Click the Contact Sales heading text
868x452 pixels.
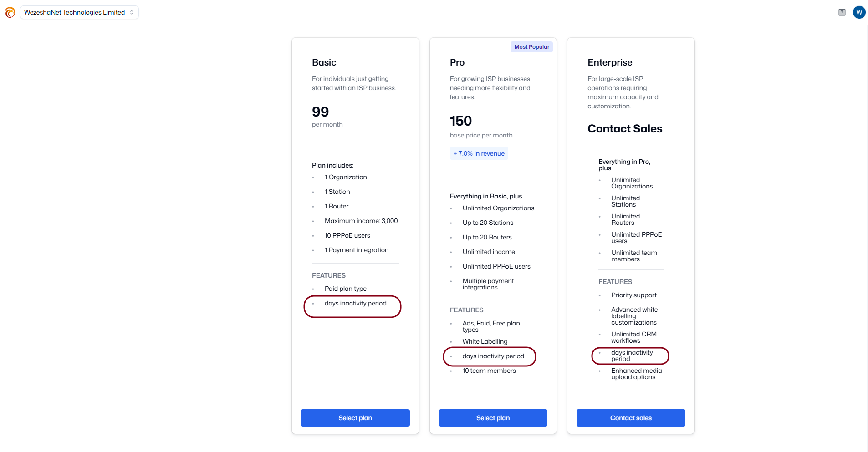point(625,129)
